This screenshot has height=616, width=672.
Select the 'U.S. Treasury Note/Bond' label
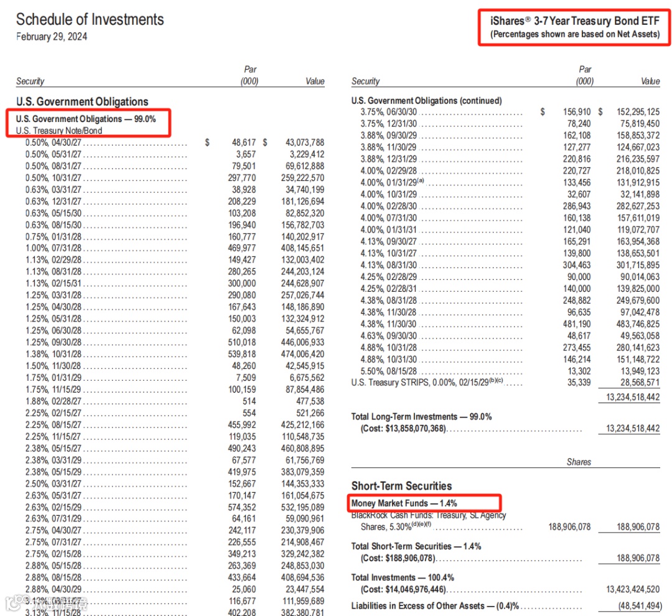pos(59,130)
